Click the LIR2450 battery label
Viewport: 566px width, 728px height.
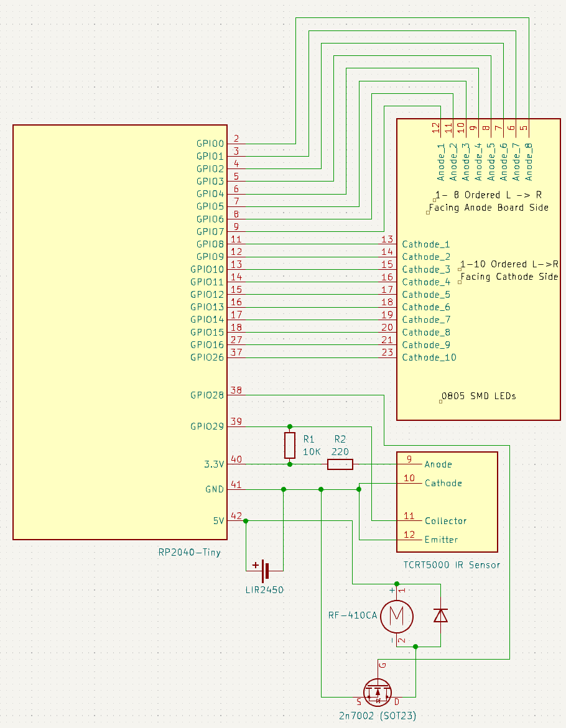tap(265, 590)
